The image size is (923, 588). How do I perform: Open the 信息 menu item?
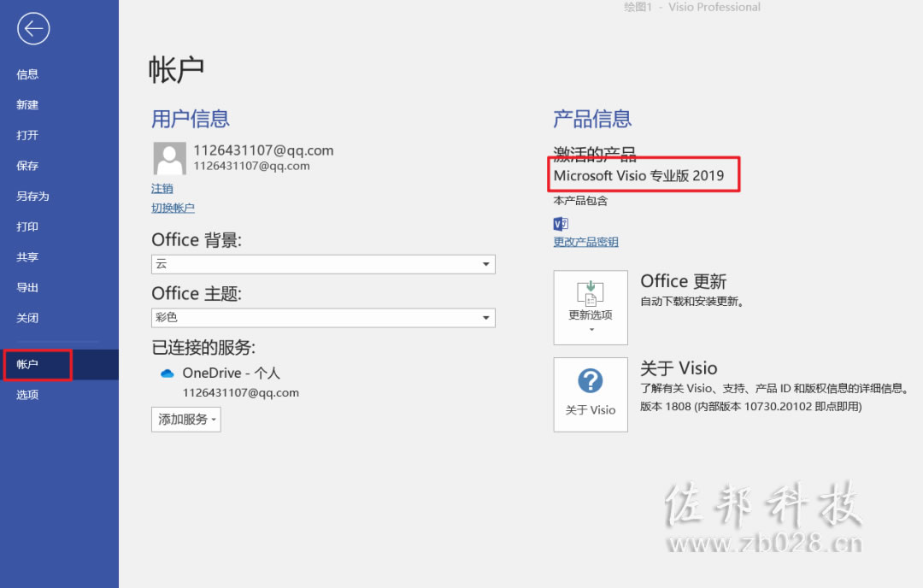coord(27,74)
